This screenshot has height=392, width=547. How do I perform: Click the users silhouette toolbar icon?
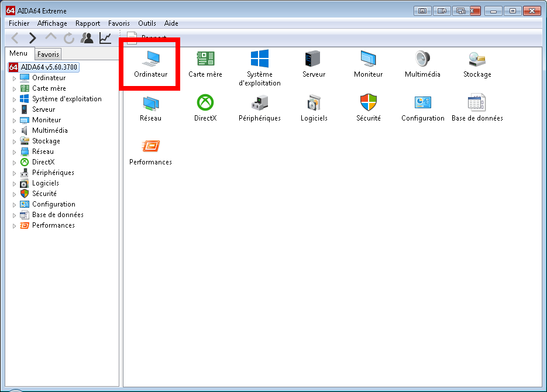(x=87, y=38)
